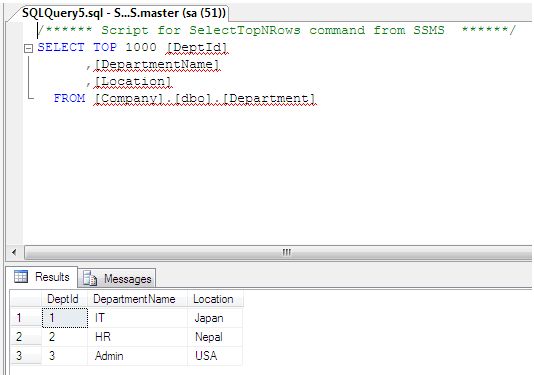Select row header number 2
The width and height of the screenshot is (534, 375).
pyautogui.click(x=26, y=337)
